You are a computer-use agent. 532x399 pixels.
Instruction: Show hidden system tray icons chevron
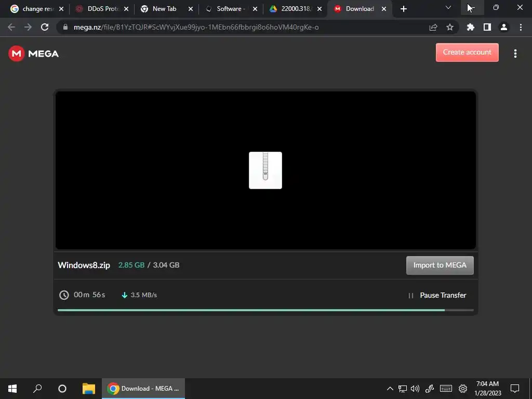coord(390,389)
